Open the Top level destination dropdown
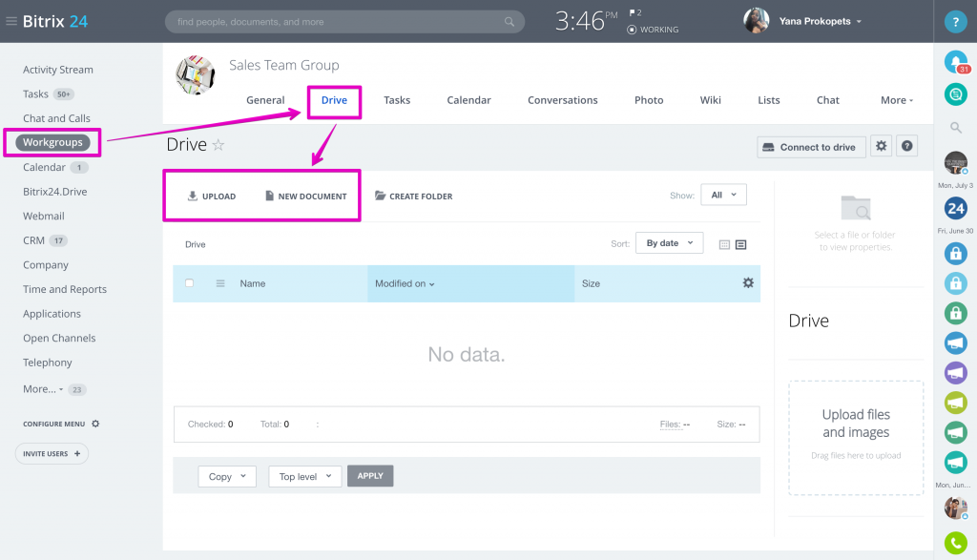Screen dimensions: 977x560 (304, 477)
